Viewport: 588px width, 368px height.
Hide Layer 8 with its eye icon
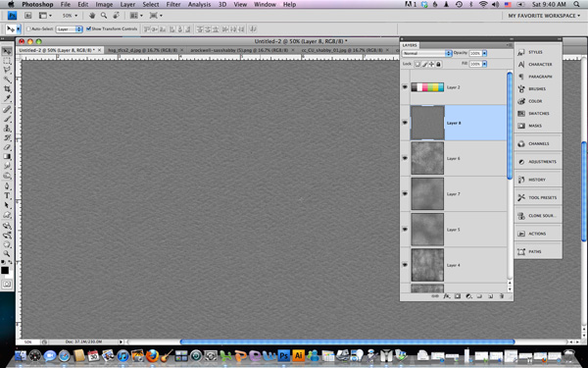click(405, 123)
